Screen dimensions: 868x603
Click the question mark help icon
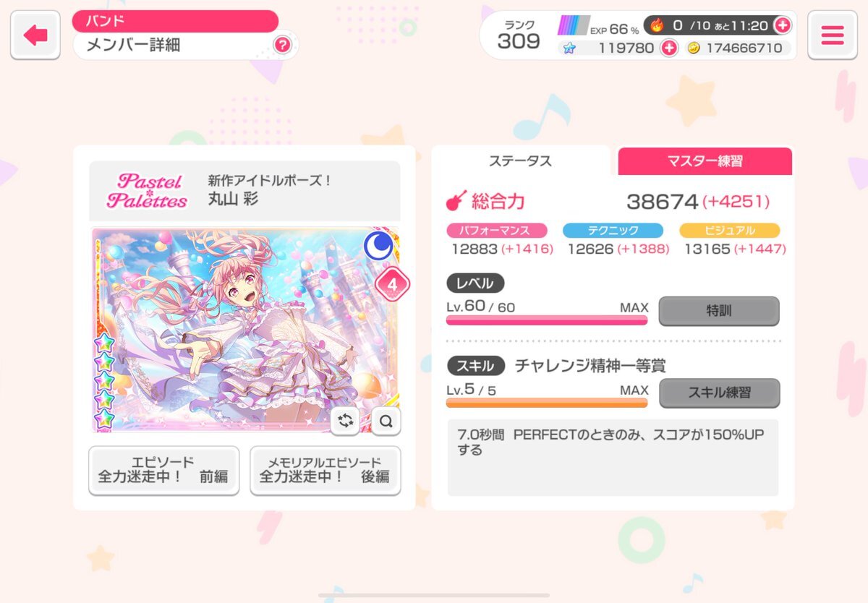(282, 46)
